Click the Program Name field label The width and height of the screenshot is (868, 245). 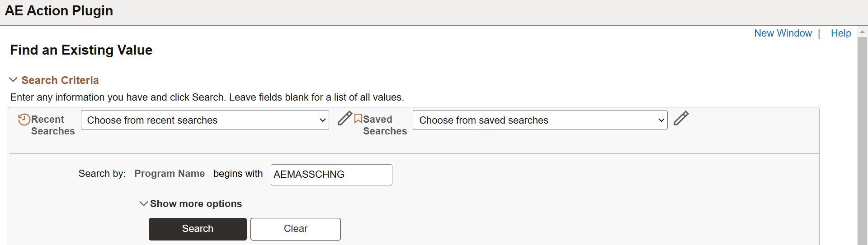[170, 174]
